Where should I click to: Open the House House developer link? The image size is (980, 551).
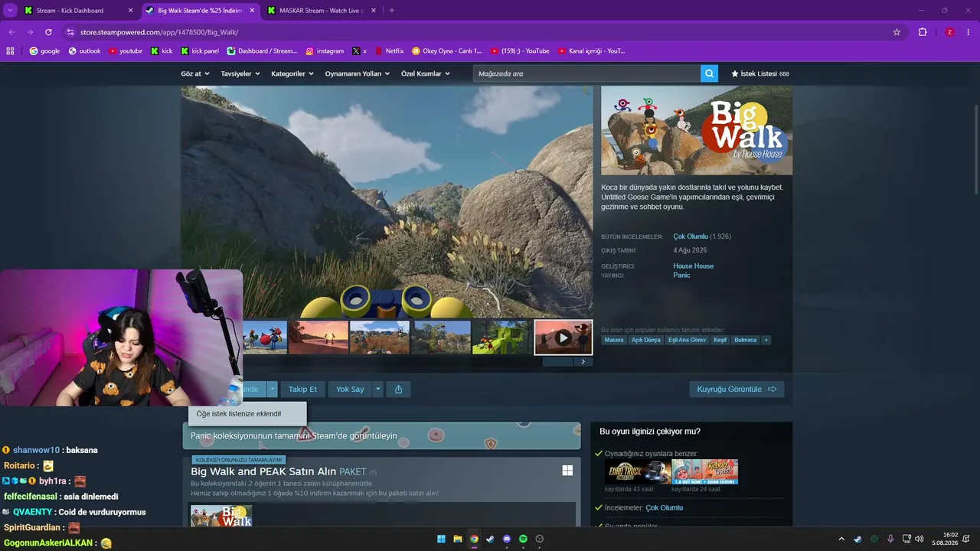(693, 266)
